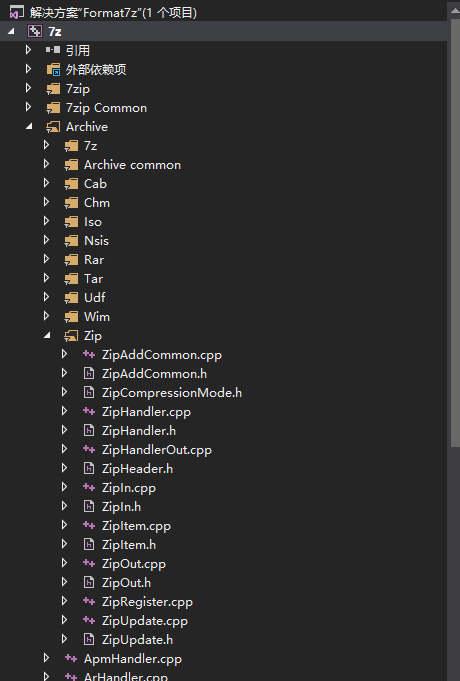Collapse the 7z project node

11,31
